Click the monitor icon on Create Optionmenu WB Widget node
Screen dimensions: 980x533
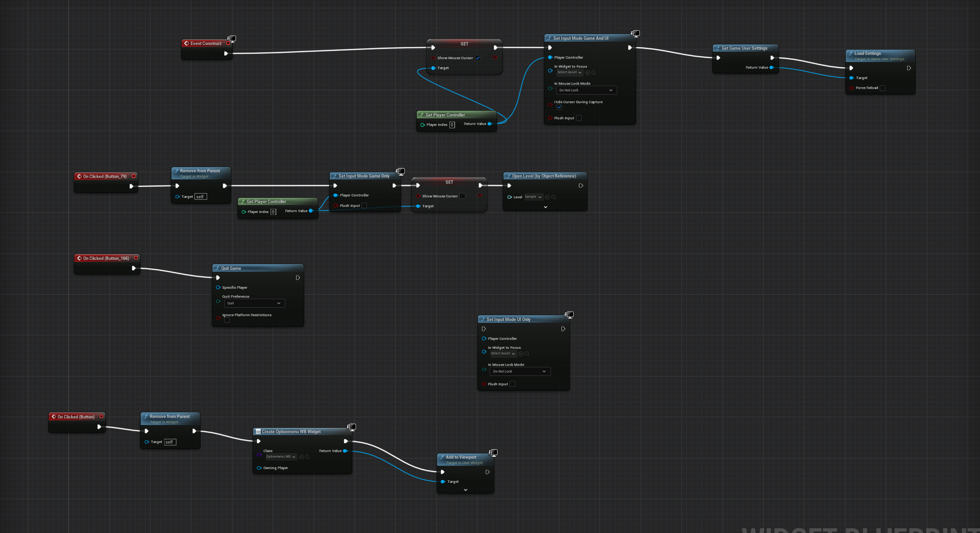tap(352, 427)
